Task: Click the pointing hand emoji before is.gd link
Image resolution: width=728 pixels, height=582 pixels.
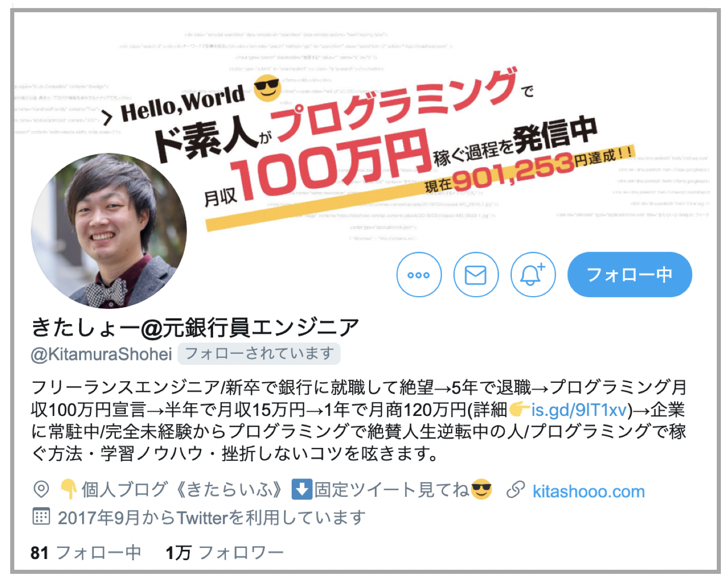Action: (x=519, y=409)
